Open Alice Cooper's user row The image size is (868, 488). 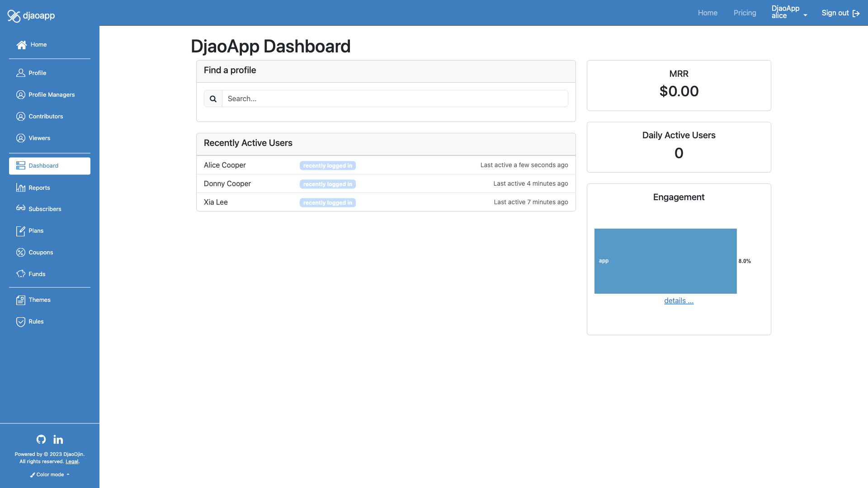[386, 165]
